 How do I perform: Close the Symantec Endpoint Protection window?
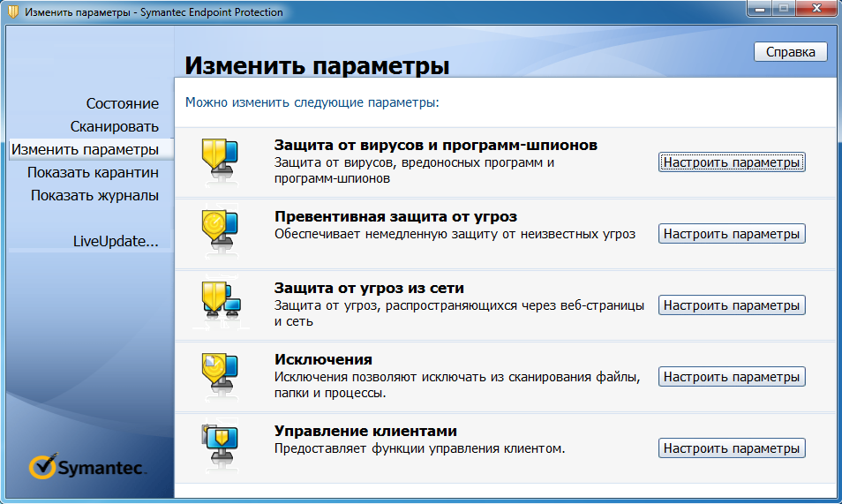point(816,8)
